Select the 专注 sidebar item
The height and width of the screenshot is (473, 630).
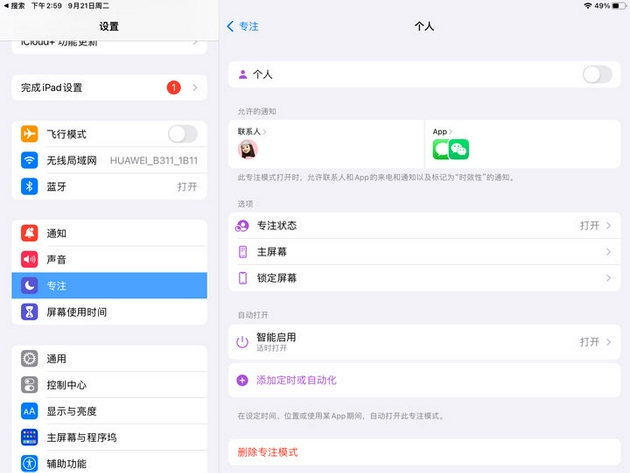point(109,286)
